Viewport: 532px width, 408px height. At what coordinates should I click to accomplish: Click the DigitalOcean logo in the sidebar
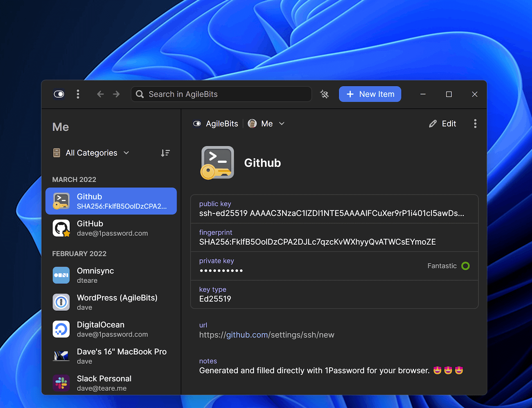click(61, 329)
